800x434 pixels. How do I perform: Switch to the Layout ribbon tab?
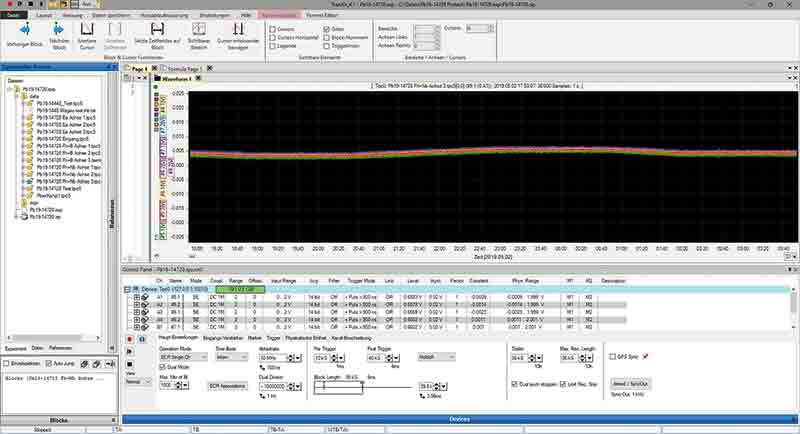coord(44,15)
